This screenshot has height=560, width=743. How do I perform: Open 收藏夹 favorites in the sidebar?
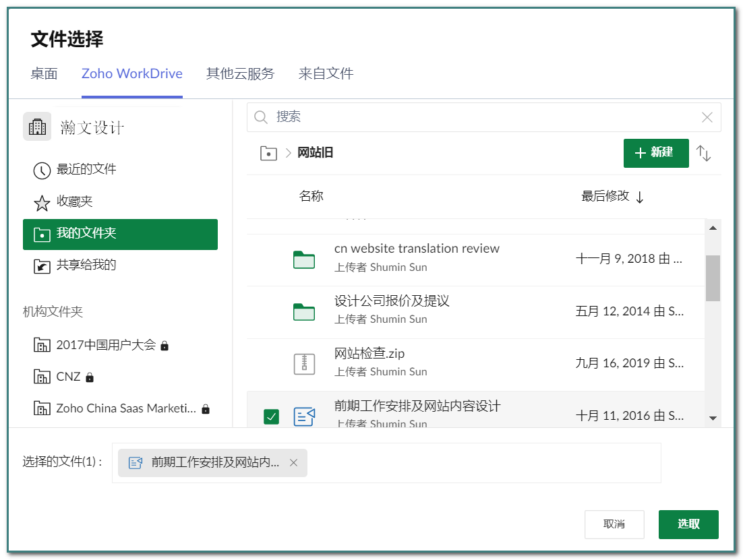click(x=74, y=201)
